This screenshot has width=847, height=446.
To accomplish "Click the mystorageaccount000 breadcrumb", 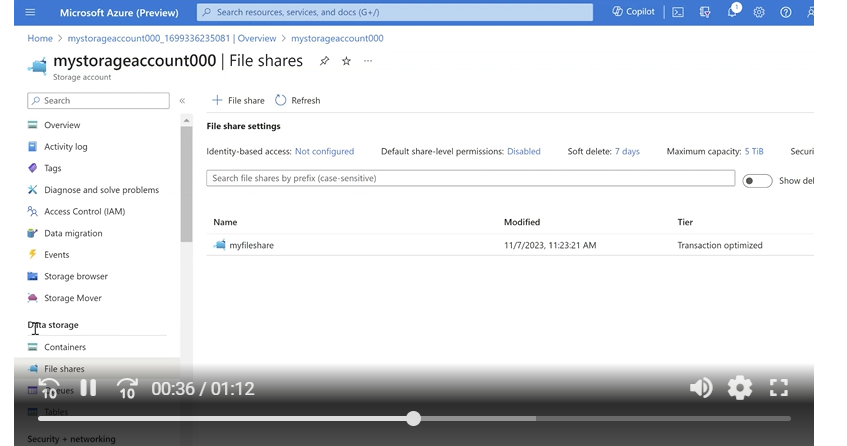I will pyautogui.click(x=337, y=38).
